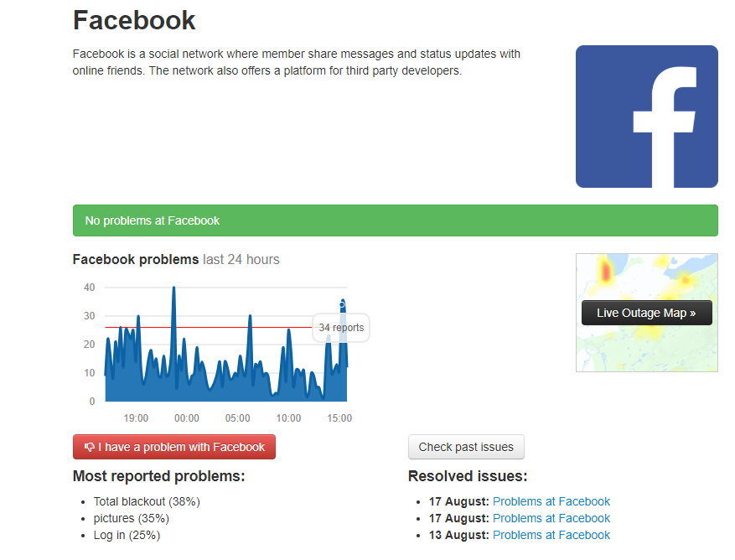This screenshot has width=735, height=560.
Task: Click the Facebook logo icon
Action: coord(646,116)
